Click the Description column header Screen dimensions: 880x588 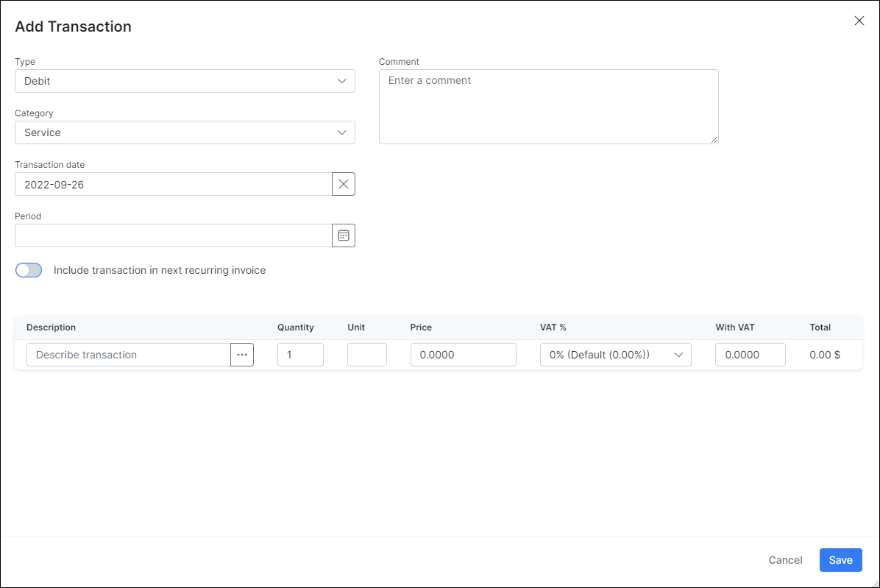pos(51,327)
